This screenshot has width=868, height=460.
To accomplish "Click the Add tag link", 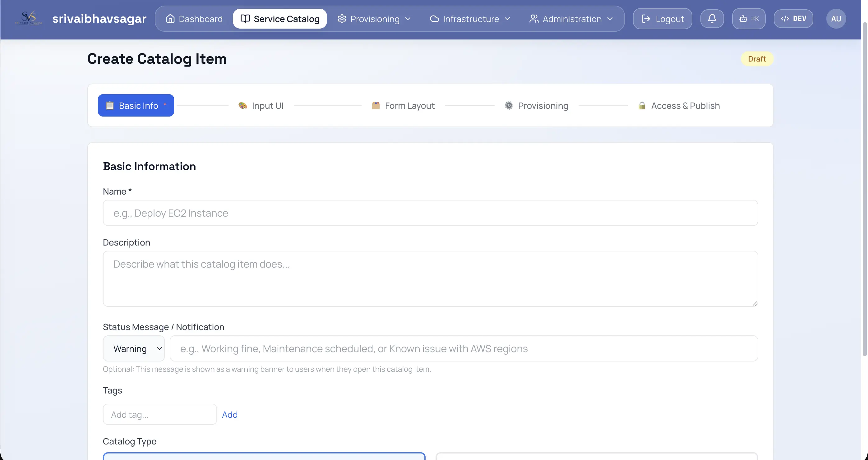I will [x=229, y=415].
